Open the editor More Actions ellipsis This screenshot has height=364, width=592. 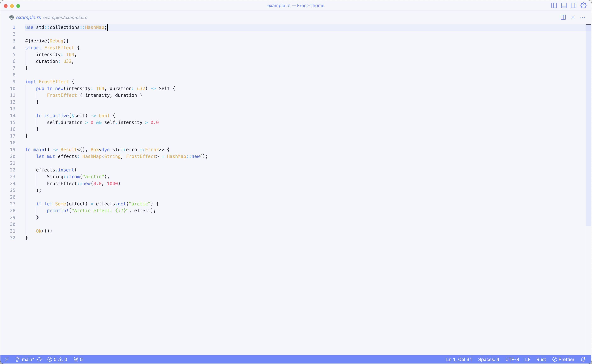pos(583,17)
